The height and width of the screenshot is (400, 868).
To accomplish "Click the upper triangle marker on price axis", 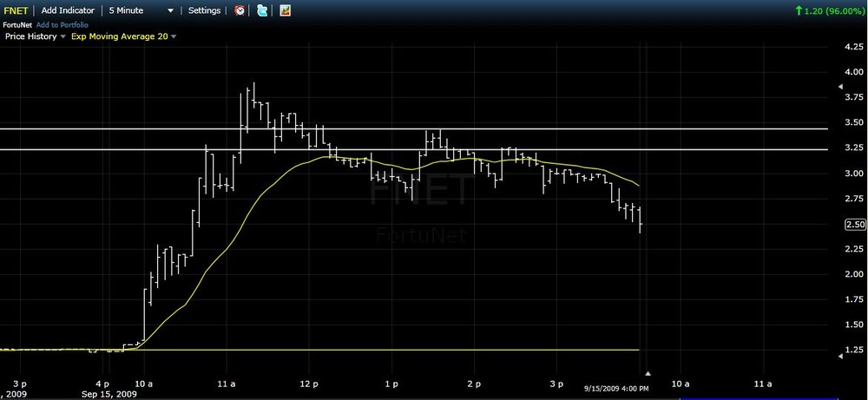I will point(839,87).
